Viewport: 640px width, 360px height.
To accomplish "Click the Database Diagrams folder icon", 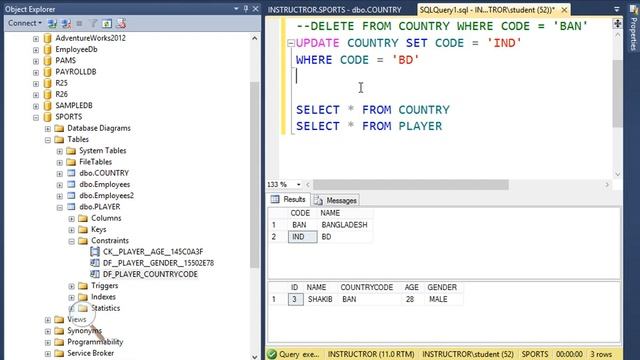I will (59, 128).
